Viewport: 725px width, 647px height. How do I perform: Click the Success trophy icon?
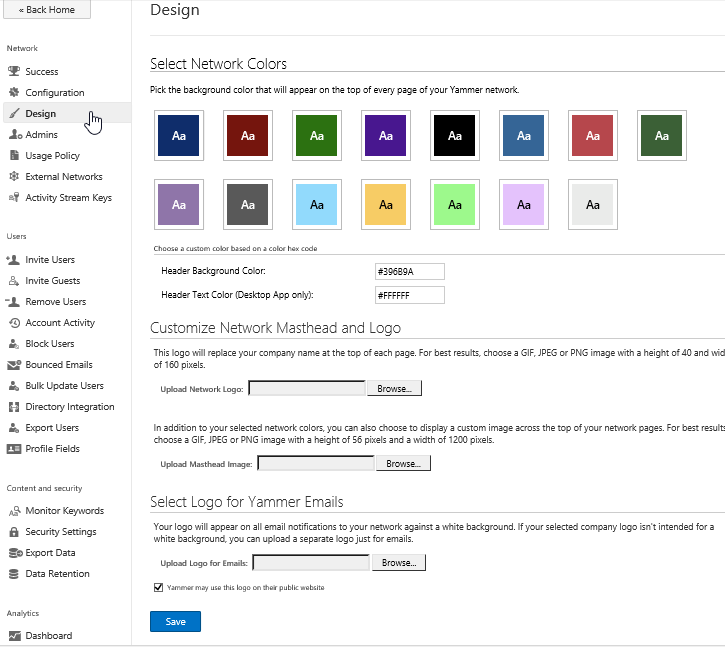coord(14,72)
